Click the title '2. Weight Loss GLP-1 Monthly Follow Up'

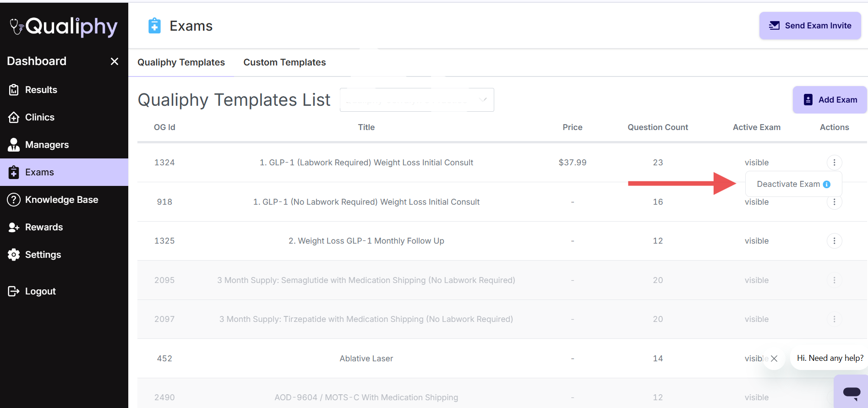click(366, 241)
